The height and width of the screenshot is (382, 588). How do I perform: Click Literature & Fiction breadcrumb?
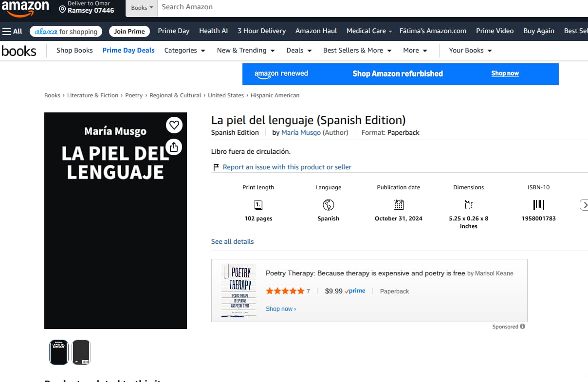point(92,95)
